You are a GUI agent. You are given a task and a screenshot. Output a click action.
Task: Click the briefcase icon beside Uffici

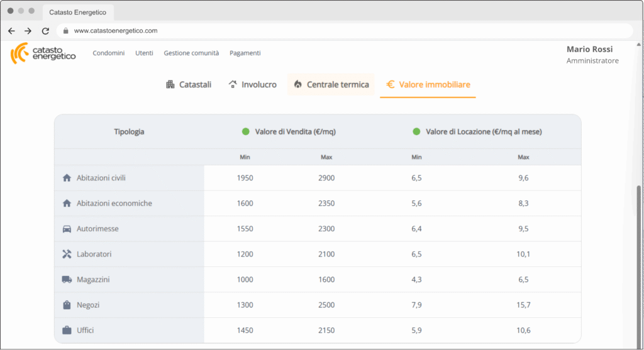tap(67, 330)
